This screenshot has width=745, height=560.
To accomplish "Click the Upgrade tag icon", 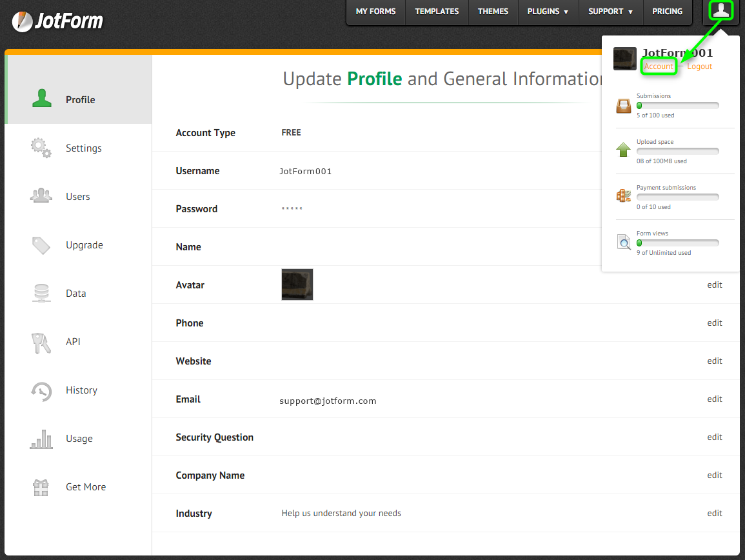I will [41, 245].
